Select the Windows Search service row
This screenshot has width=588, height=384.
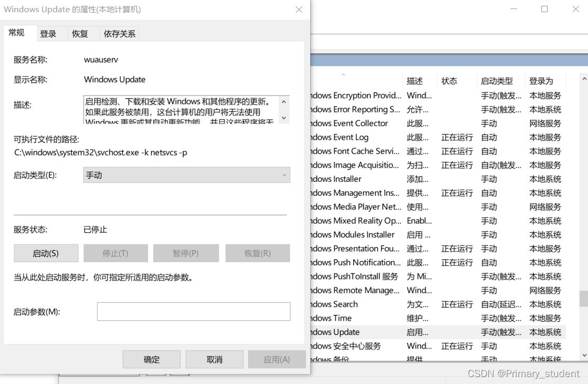coord(437,304)
